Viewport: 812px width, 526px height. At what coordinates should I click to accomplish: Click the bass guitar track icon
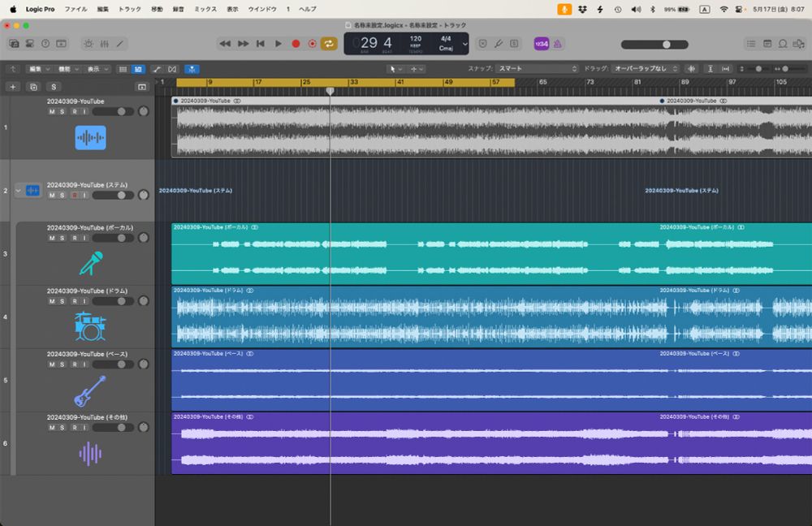tap(90, 391)
